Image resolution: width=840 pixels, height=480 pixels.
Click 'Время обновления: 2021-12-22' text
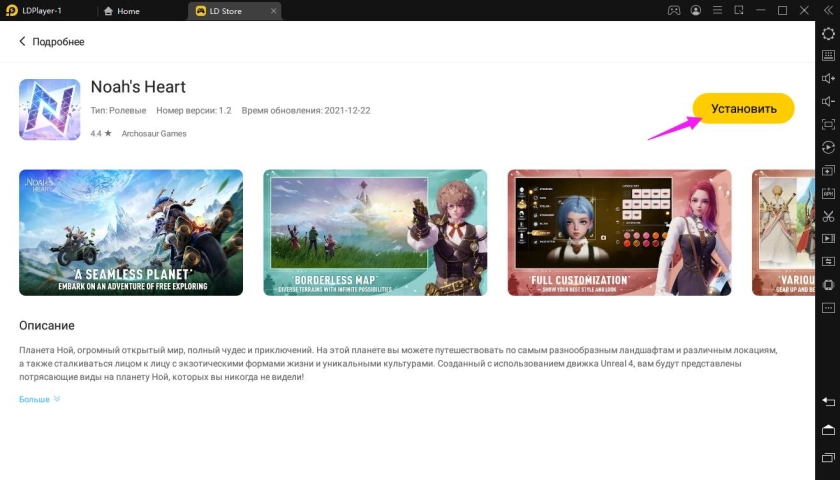(x=306, y=110)
